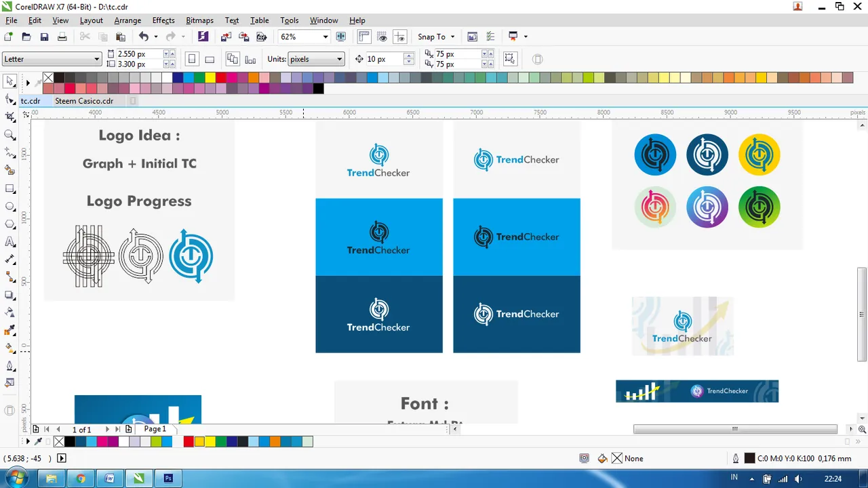Pick the black swatch in document palette
The image size is (868, 488).
point(70,442)
